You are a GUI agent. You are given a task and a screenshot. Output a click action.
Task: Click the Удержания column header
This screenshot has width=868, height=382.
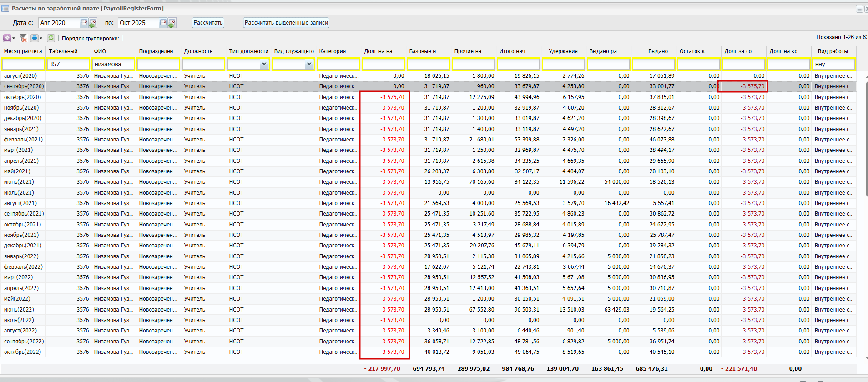563,51
